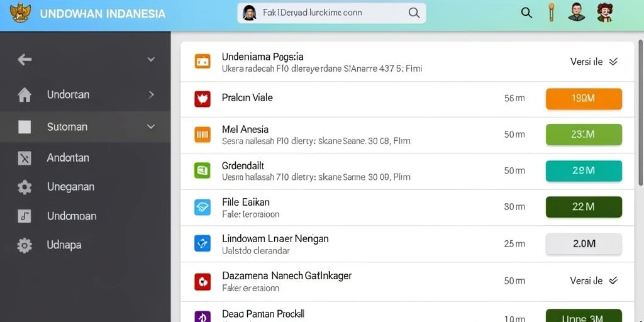Open the search magnifier icon at top right

[526, 13]
